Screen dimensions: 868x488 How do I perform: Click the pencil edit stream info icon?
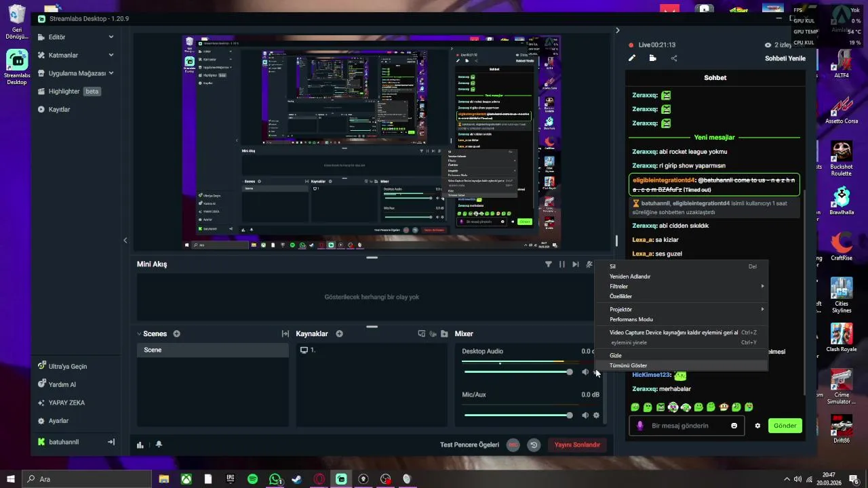(x=632, y=58)
